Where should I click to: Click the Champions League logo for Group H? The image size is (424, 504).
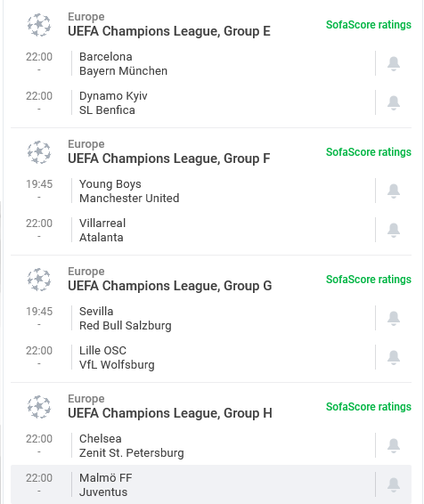pyautogui.click(x=39, y=407)
